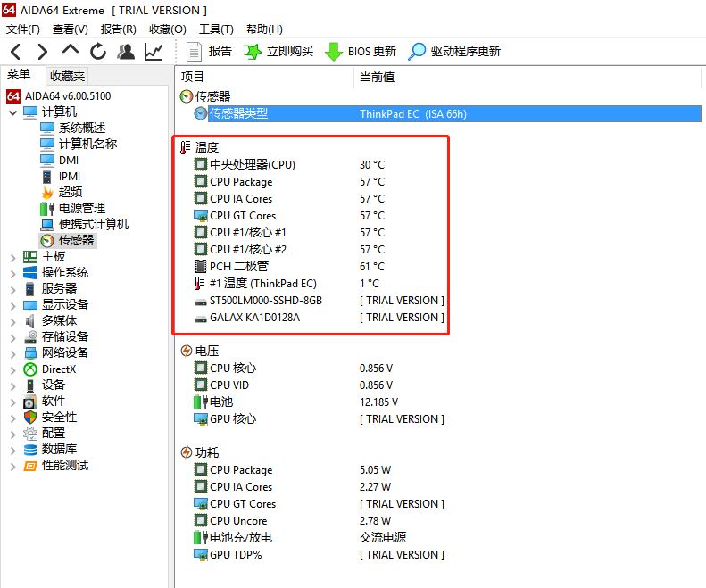Expand the 存储设备 tree node
706x588 pixels.
tap(13, 337)
